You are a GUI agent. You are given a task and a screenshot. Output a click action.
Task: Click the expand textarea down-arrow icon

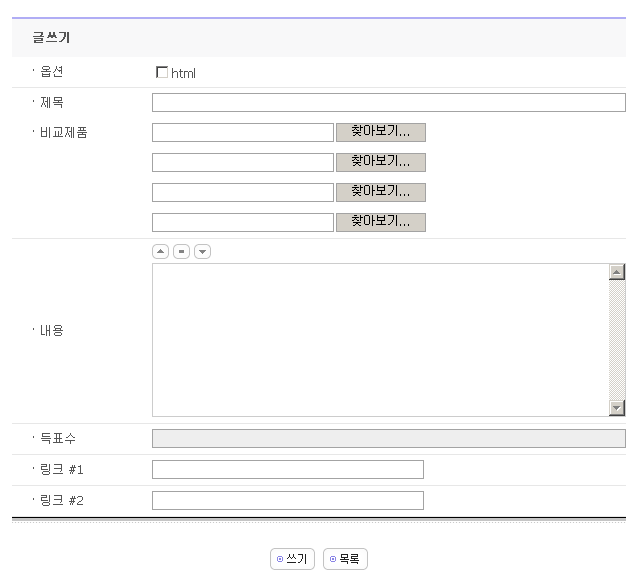202,252
